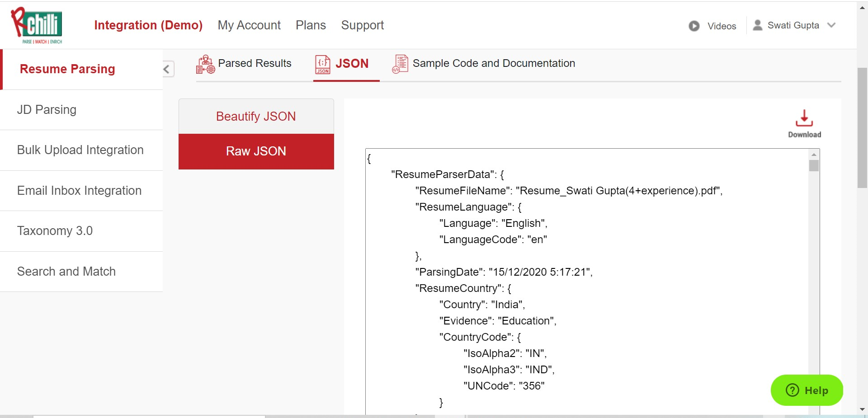Click the Help button

click(807, 390)
